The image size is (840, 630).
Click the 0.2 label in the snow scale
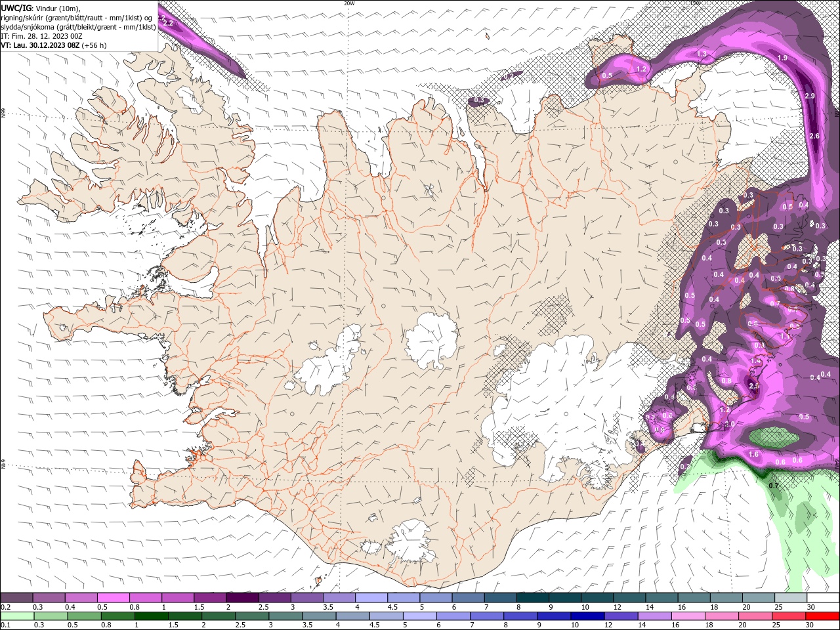coord(6,608)
